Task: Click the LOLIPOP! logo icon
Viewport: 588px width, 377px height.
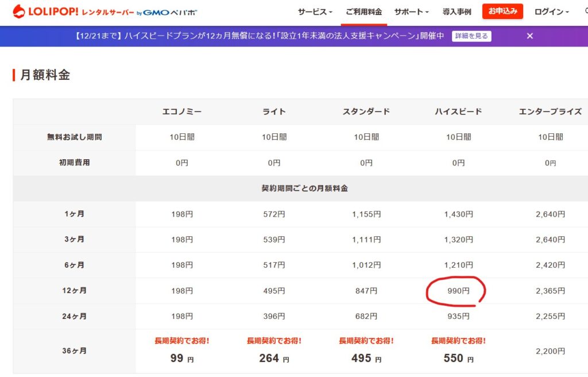Action: click(x=19, y=11)
